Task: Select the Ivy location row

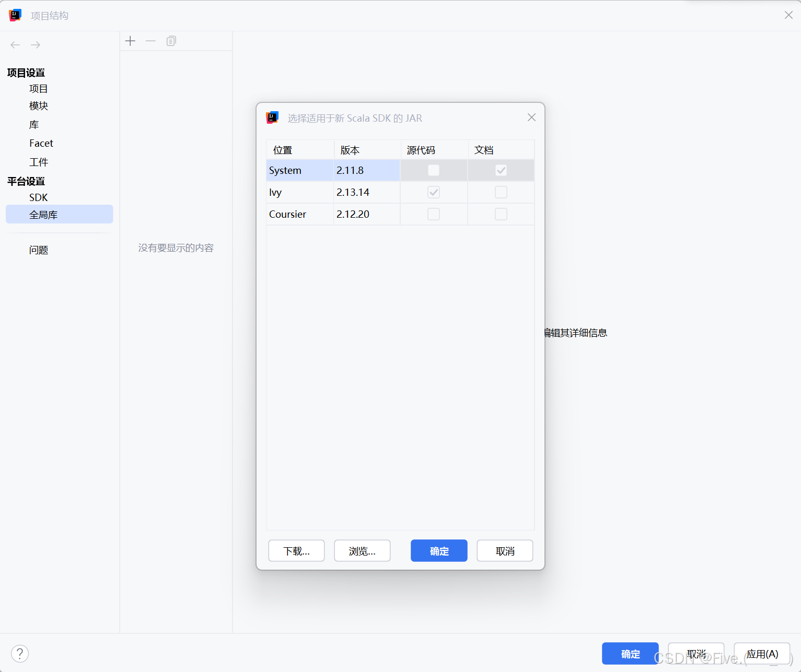Action: (300, 192)
